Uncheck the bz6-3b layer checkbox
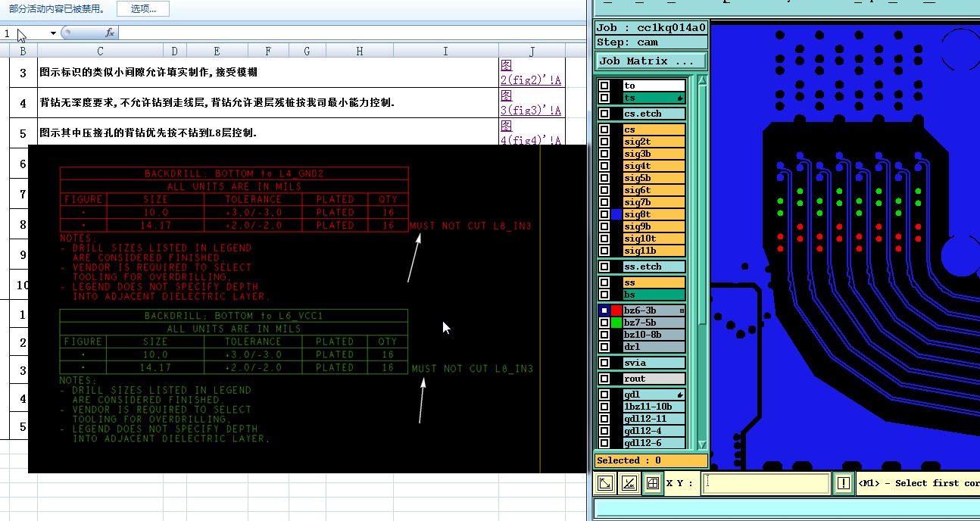This screenshot has width=980, height=521. (x=604, y=310)
